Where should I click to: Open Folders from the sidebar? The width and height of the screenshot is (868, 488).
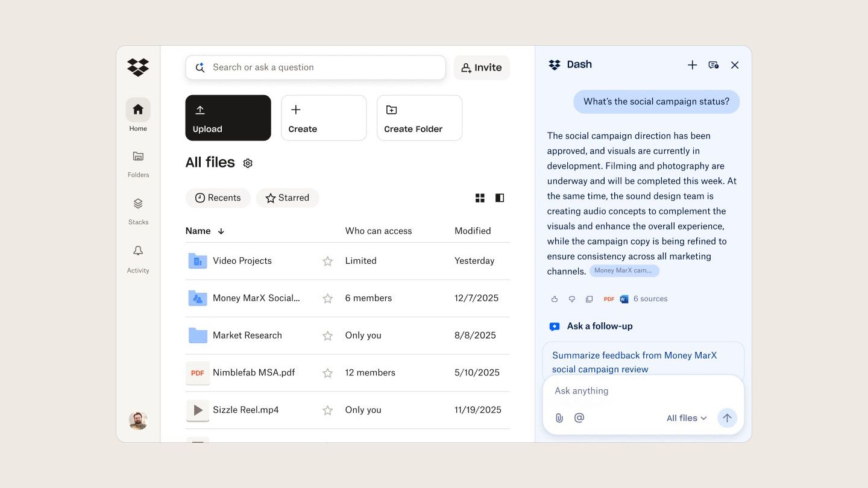tap(137, 161)
